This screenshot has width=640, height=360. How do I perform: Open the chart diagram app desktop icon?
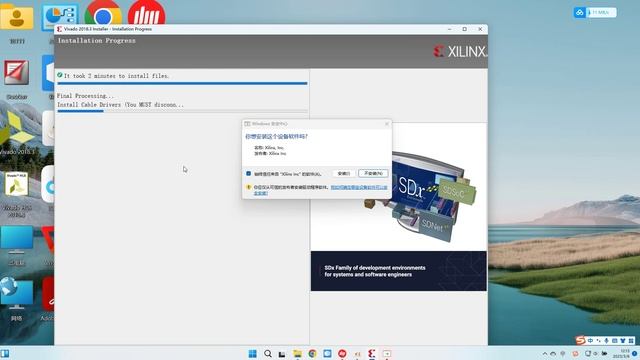60,18
